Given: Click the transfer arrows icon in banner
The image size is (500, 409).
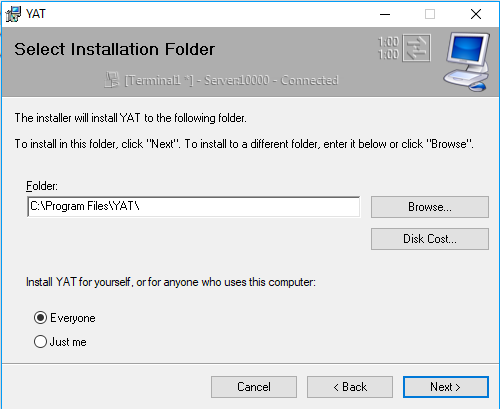Looking at the screenshot, I should tap(416, 48).
